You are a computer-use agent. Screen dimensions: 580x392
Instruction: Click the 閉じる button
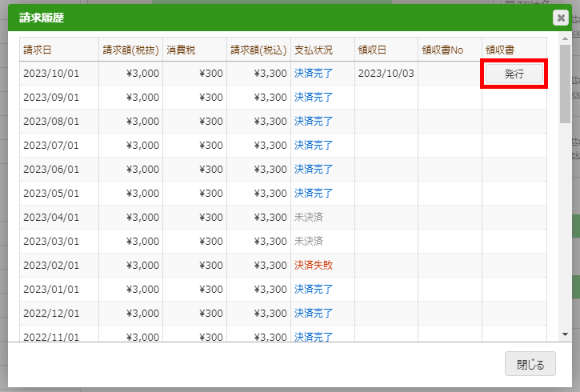point(530,364)
